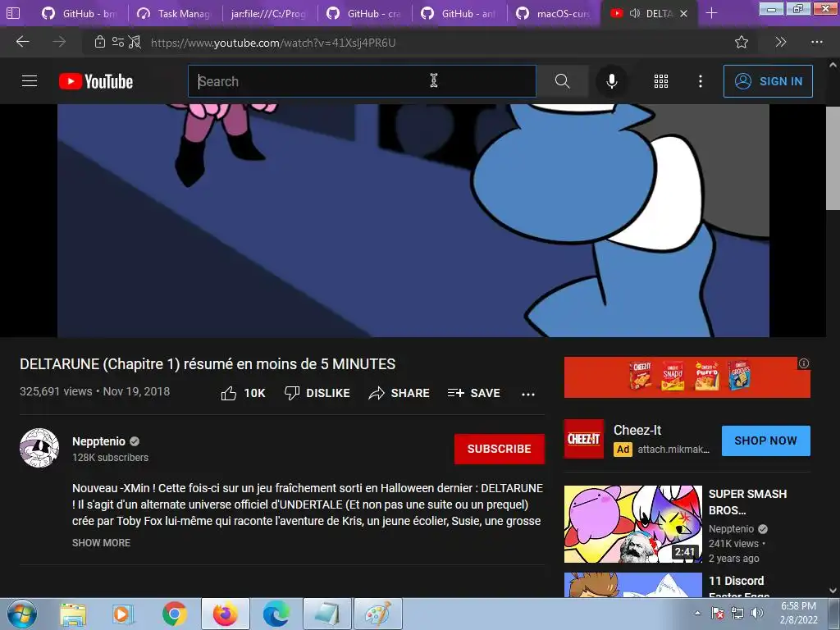Open Windows Explorer from taskbar
Viewport: 840px width, 630px height.
coord(73,614)
